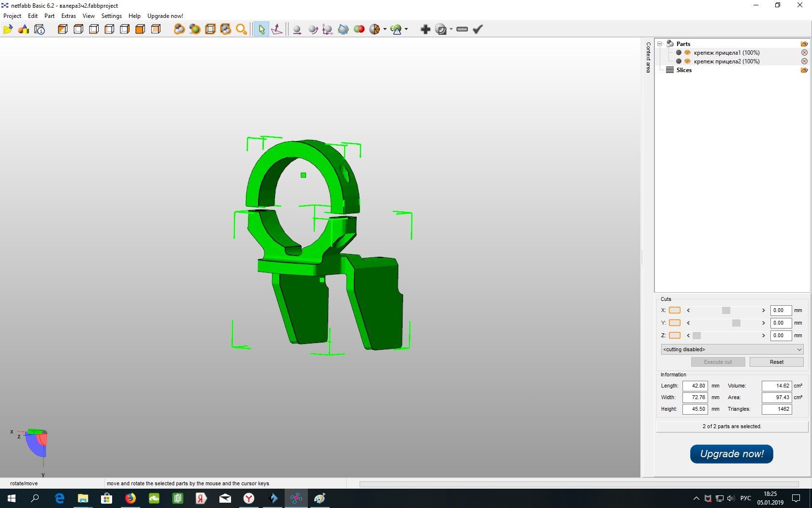Image resolution: width=812 pixels, height=508 pixels.
Task: Hide крепеж прицела2 using its eye icon
Action: point(687,61)
